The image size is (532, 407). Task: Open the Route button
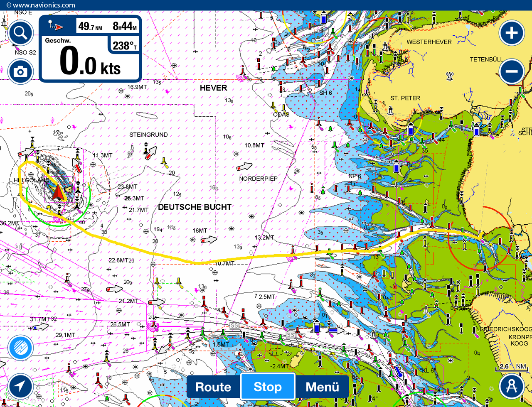click(213, 387)
